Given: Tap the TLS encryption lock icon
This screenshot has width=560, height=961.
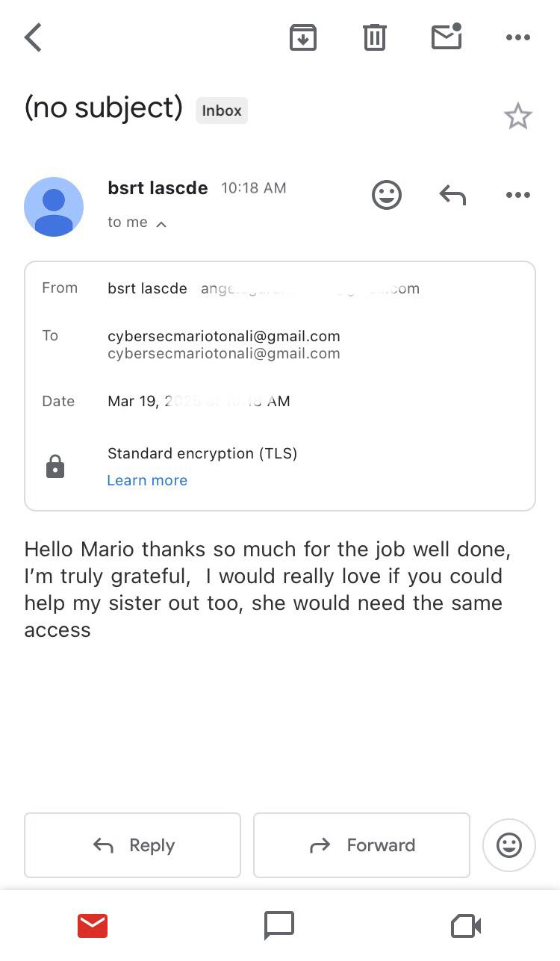Looking at the screenshot, I should [x=55, y=466].
